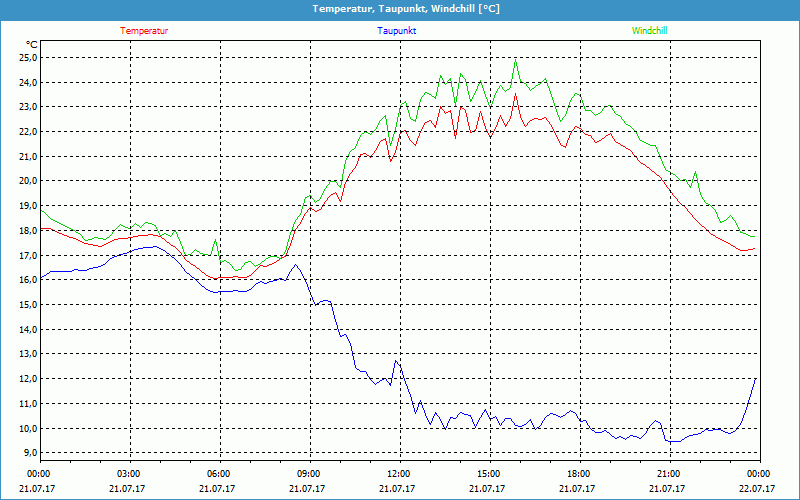Select the blue Taupunkt legend label
The image size is (800, 500).
pos(397,31)
